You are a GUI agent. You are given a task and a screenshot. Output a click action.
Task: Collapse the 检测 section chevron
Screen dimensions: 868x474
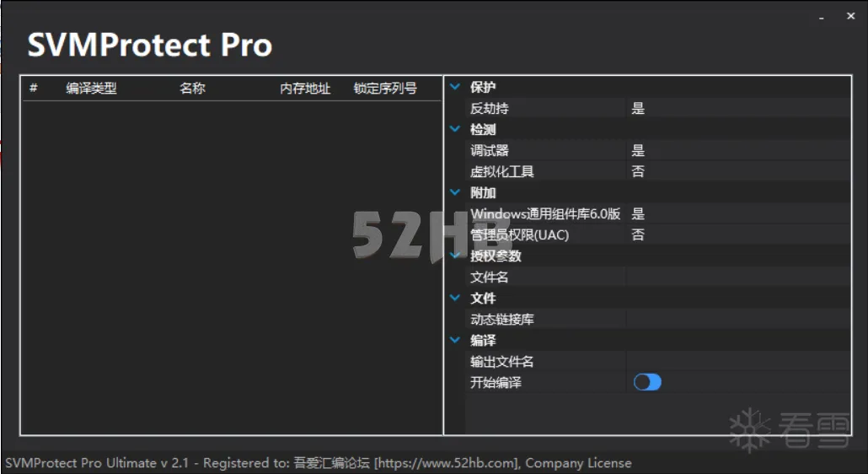click(455, 129)
